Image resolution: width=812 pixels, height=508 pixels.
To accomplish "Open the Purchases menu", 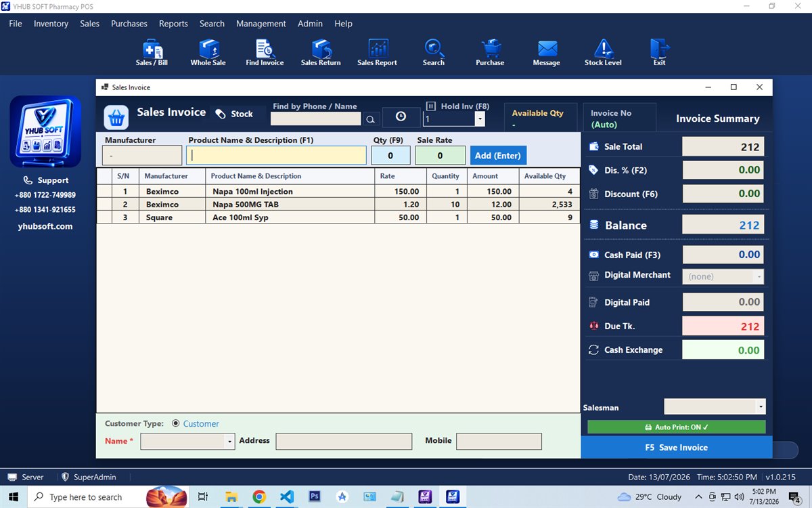I will pyautogui.click(x=129, y=24).
